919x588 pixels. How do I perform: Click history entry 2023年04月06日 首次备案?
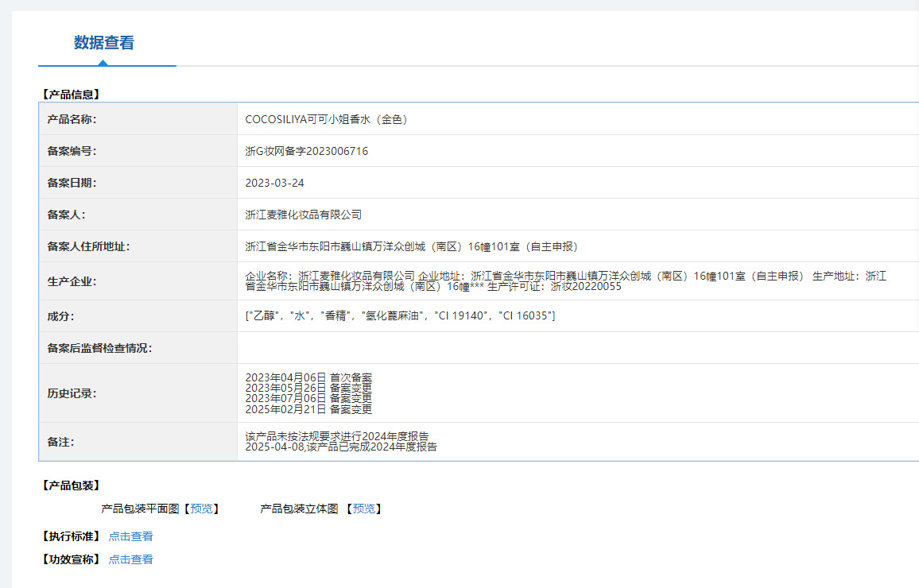[308, 377]
